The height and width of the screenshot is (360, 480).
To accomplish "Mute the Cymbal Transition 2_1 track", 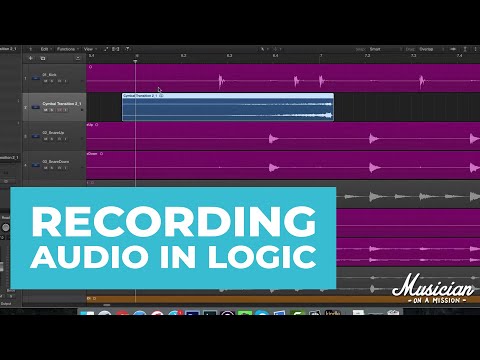I will click(46, 110).
